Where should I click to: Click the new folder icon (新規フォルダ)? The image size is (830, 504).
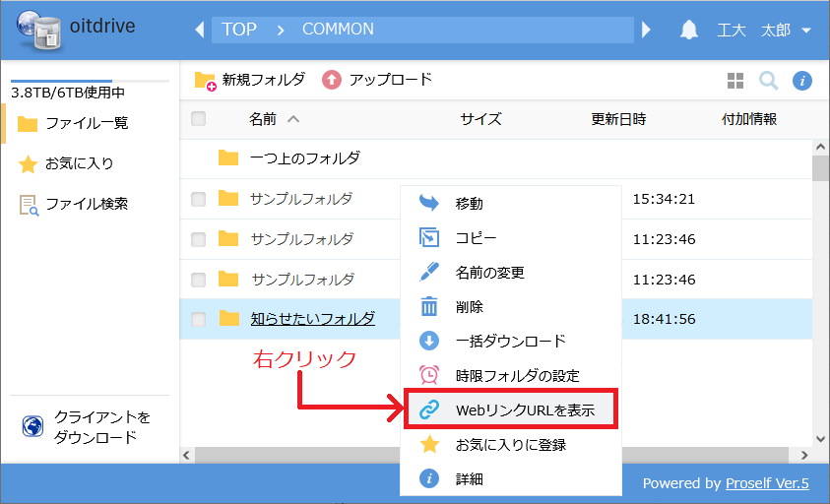tap(205, 81)
